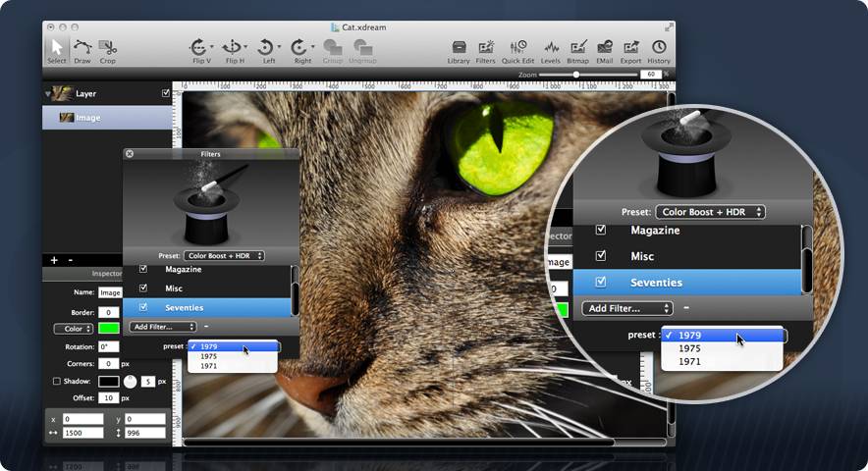Click the Rotate Left button

pos(269,47)
